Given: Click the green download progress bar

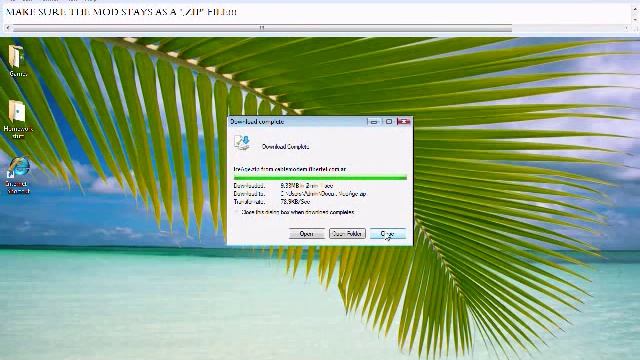Looking at the screenshot, I should 320,178.
